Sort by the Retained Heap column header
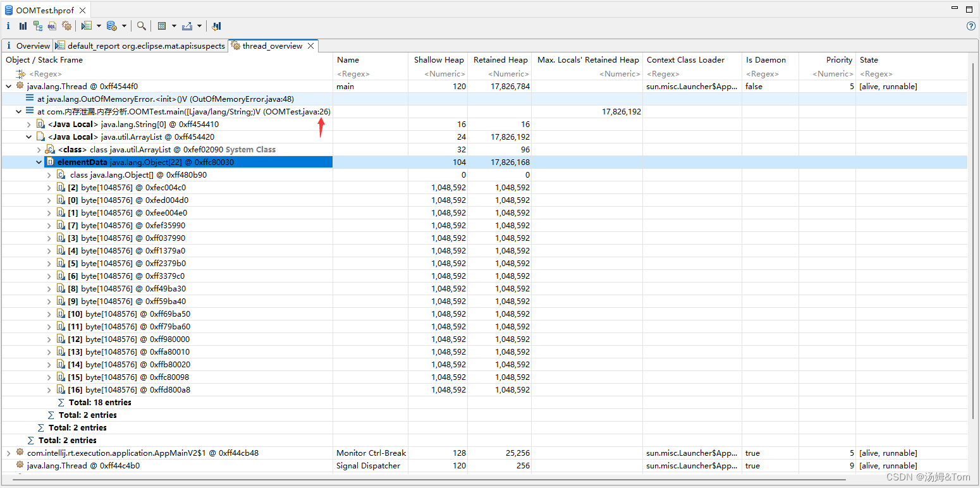 click(500, 60)
